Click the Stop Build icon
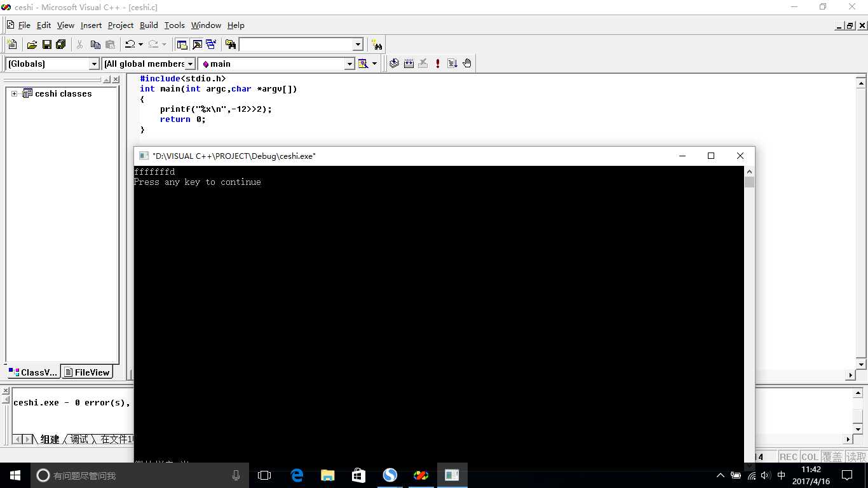868x488 pixels. (423, 64)
